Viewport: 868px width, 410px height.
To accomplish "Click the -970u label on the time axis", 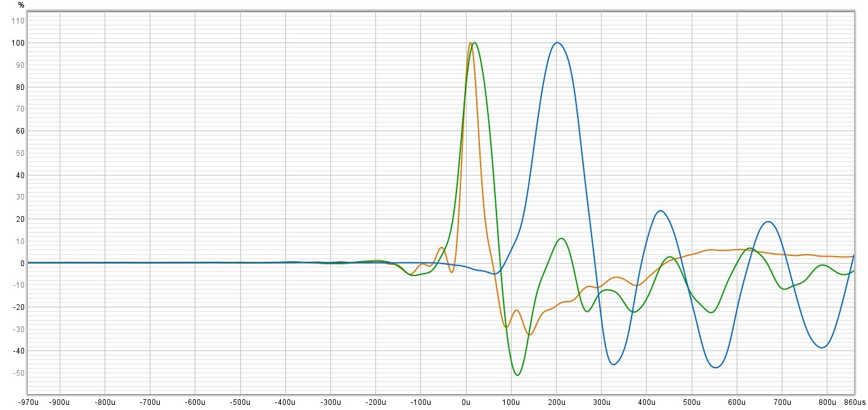I will click(x=29, y=402).
